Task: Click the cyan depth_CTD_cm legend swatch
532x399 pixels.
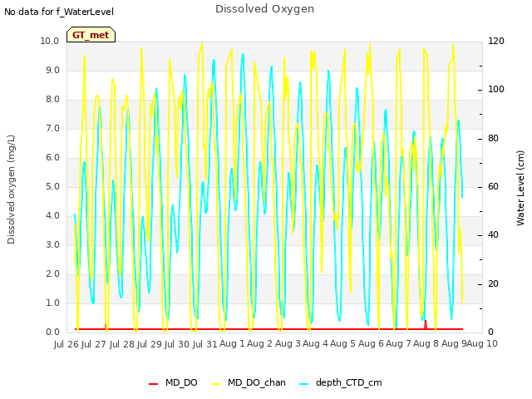Action: point(304,383)
